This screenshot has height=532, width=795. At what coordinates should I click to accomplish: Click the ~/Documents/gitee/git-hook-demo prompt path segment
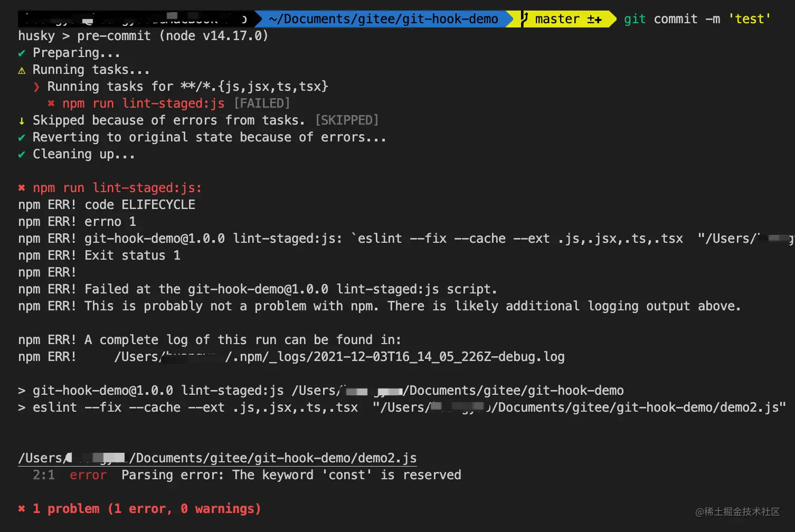click(383, 19)
